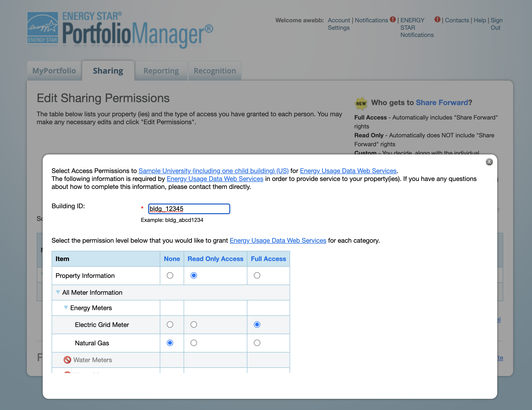This screenshot has width=532, height=410.
Task: Click the Sign Out link
Action: coord(497,24)
